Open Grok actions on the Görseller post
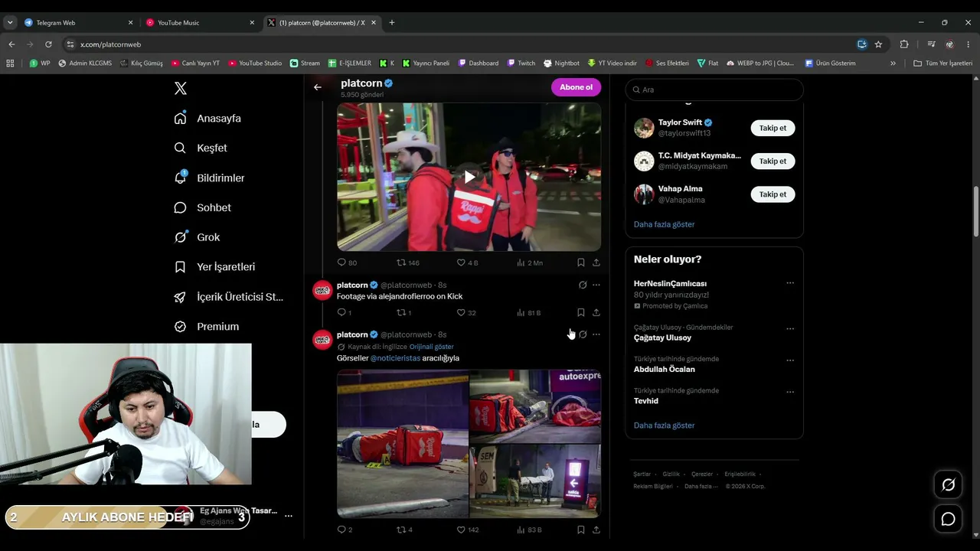 pyautogui.click(x=583, y=334)
